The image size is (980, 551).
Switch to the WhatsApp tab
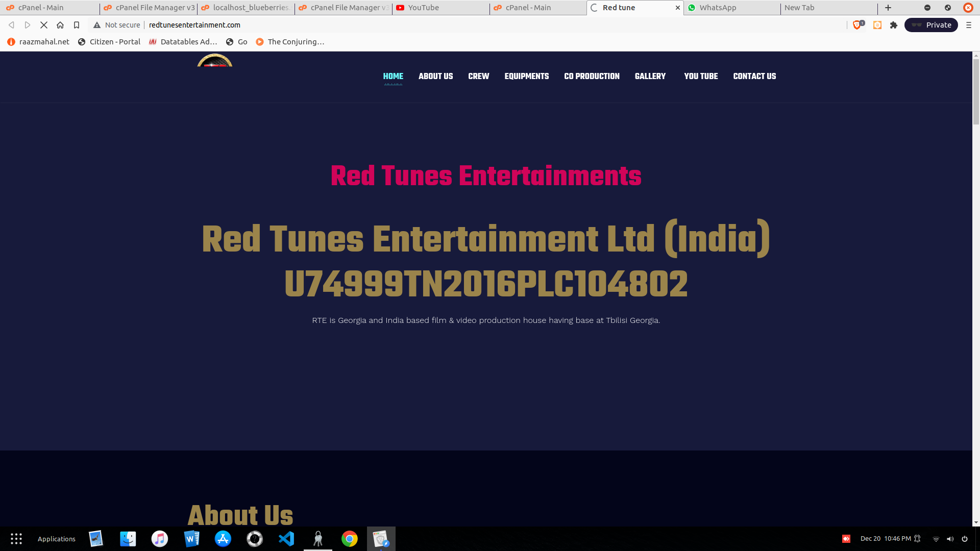(718, 8)
